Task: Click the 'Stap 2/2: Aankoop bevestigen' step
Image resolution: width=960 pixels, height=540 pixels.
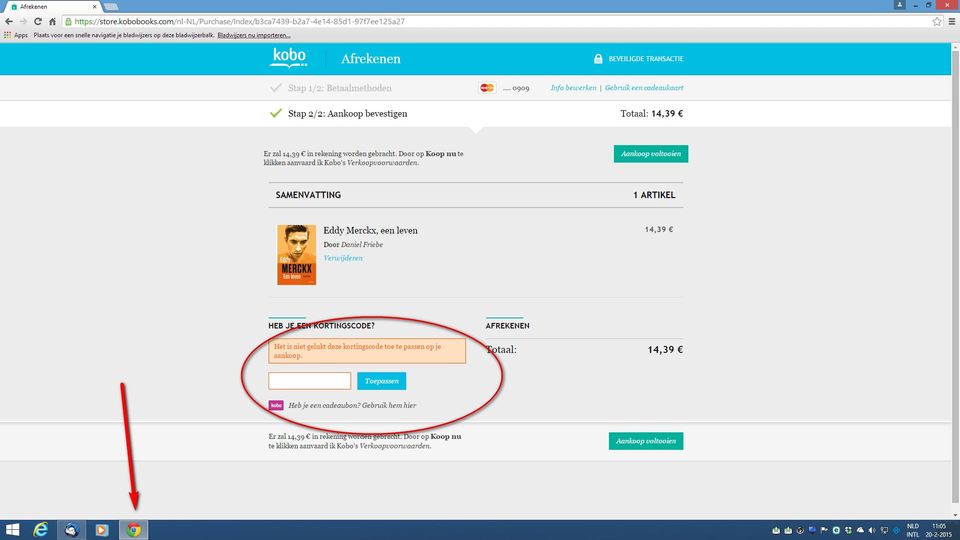Action: click(348, 114)
